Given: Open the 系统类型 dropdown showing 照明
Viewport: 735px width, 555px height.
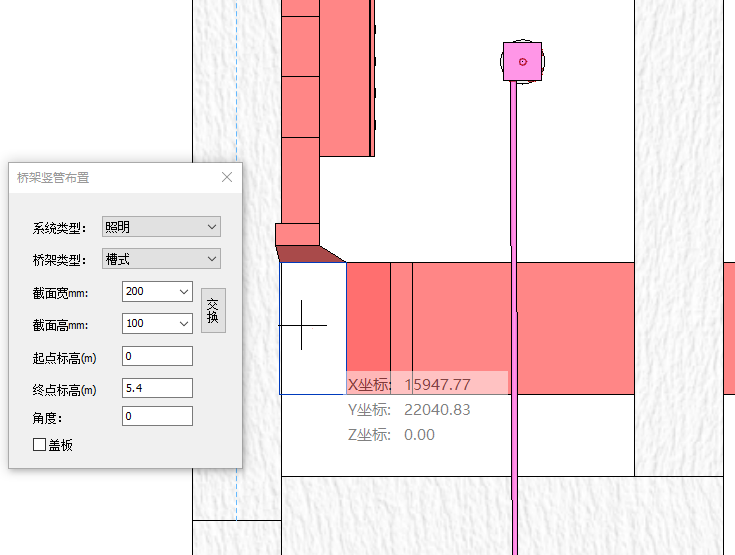Looking at the screenshot, I should [161, 227].
